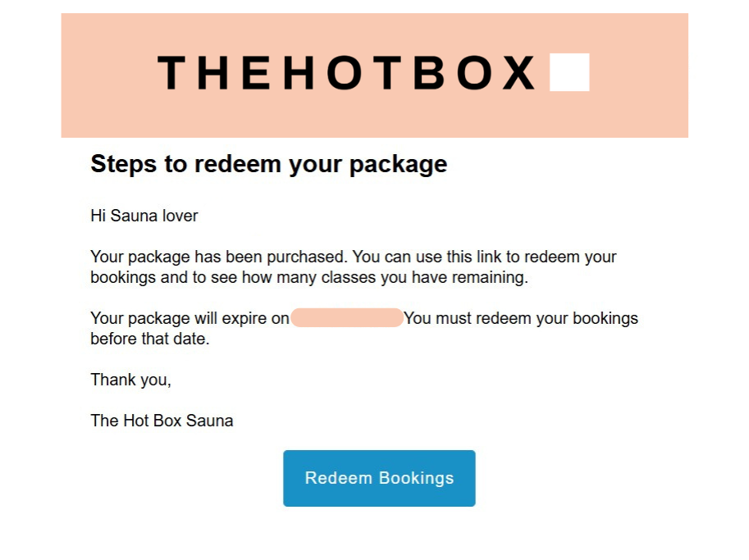Click 'Your package will expire on' text
749x560 pixels.
click(x=190, y=318)
